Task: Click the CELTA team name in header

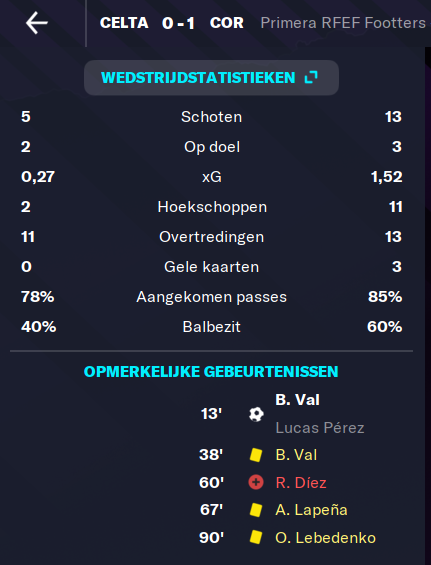Action: point(124,23)
